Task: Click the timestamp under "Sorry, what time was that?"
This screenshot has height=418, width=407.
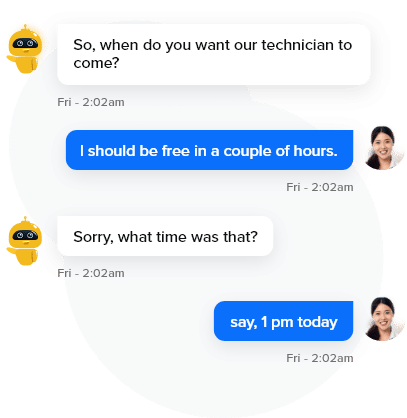Action: (91, 273)
